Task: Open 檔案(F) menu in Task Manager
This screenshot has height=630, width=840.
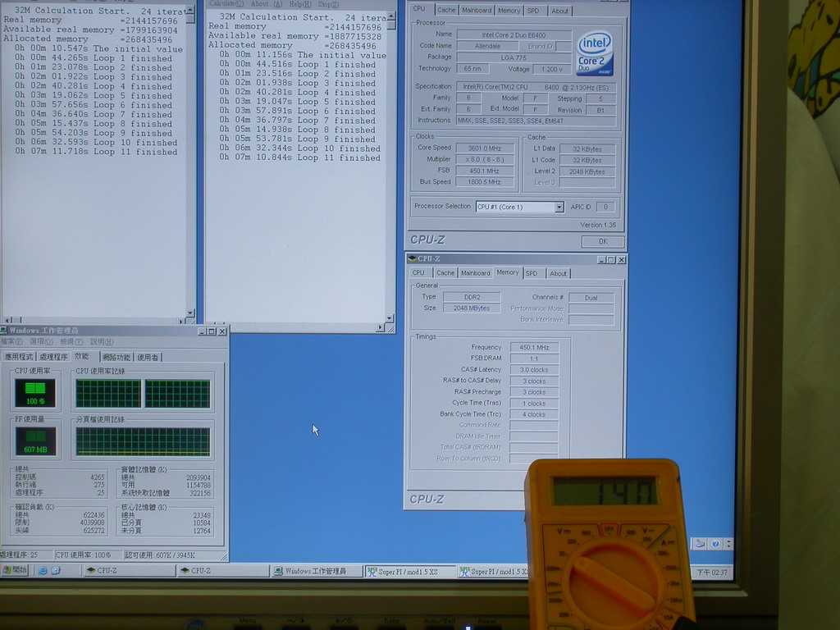Action: point(11,342)
